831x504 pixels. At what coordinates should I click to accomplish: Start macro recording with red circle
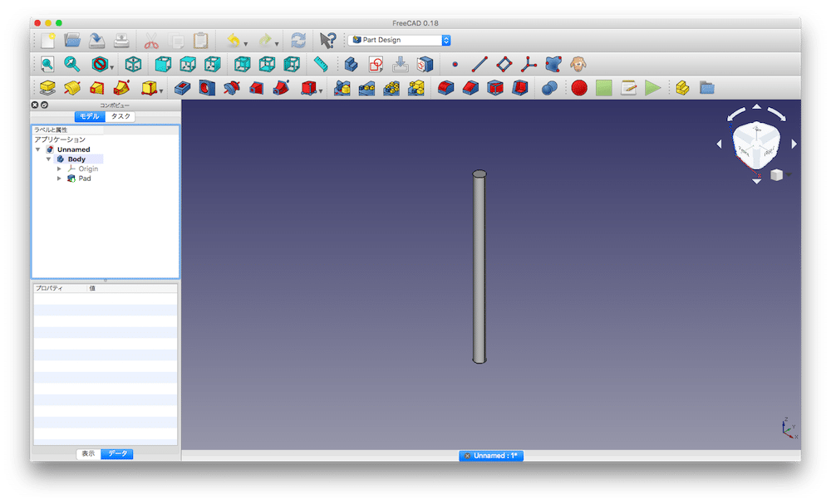[x=579, y=87]
